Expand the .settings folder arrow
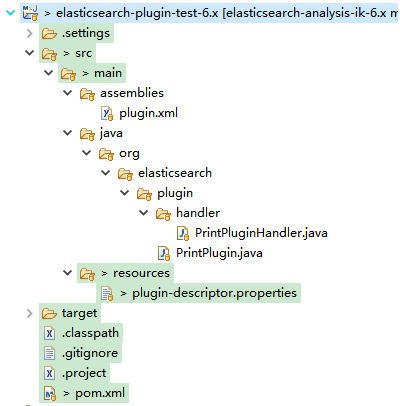The image size is (400, 406). [30, 33]
